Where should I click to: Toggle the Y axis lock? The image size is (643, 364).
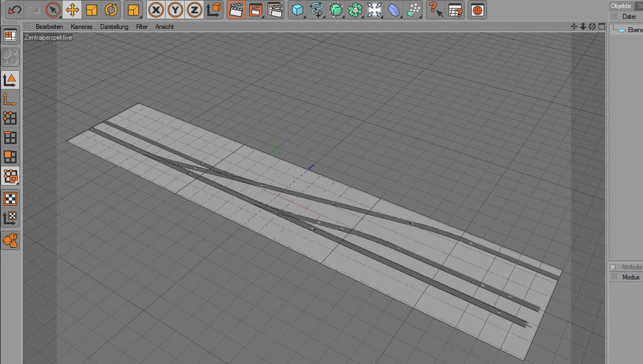175,9
